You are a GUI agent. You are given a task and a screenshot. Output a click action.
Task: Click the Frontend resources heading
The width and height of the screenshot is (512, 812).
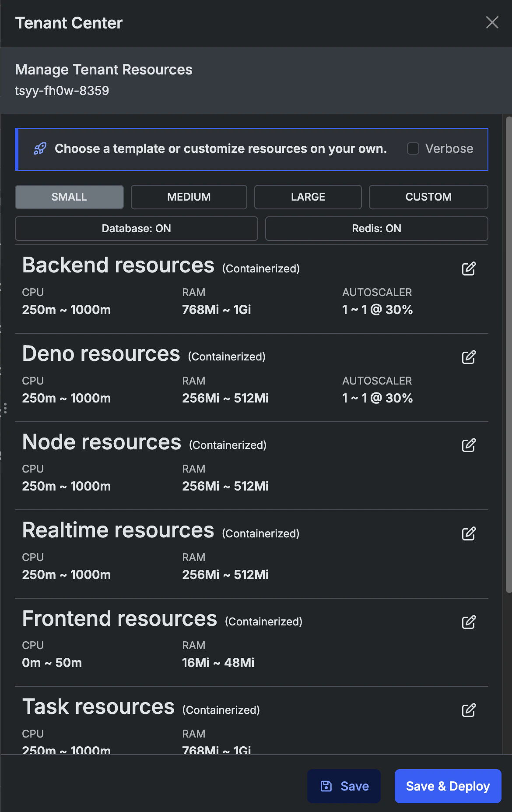click(119, 619)
